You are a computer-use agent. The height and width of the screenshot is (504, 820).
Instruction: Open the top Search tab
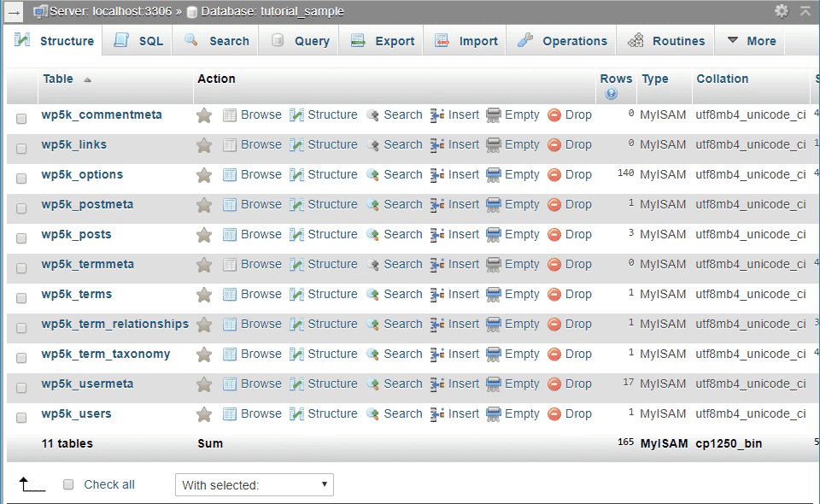[216, 41]
